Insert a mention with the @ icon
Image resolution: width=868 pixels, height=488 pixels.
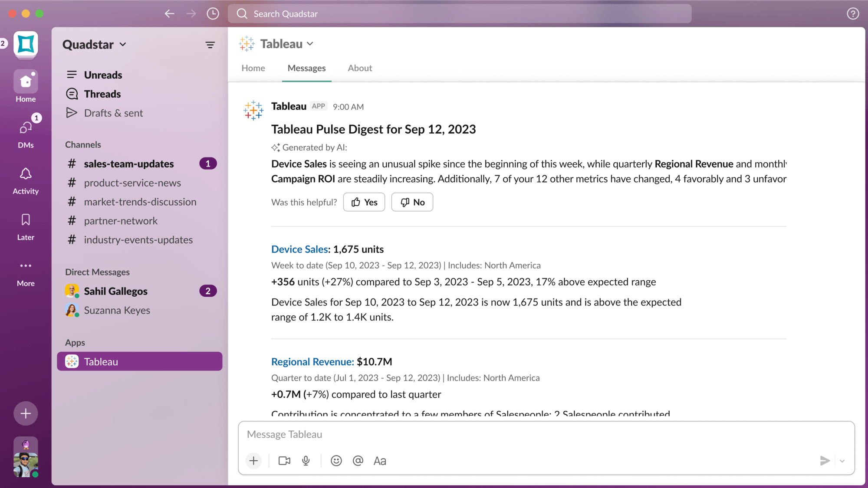[358, 461]
